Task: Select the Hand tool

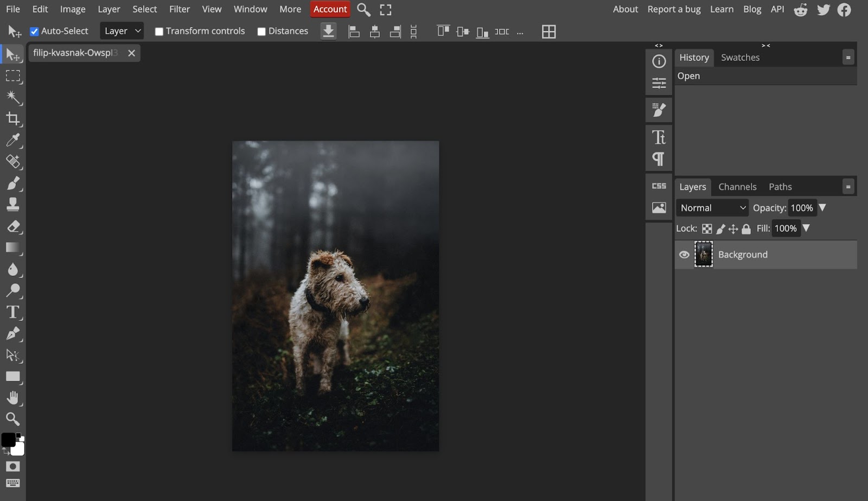Action: [13, 398]
